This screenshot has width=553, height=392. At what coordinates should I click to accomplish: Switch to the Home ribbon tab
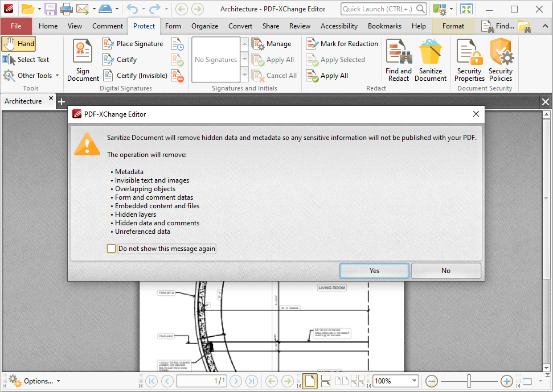point(48,26)
